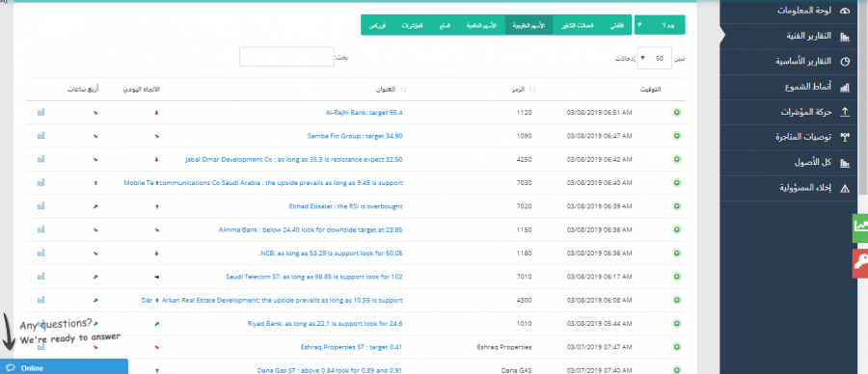This screenshot has width=868, height=374.
Task: Click black sideways daily arrow for Saudi Telecom
Action: tap(156, 277)
